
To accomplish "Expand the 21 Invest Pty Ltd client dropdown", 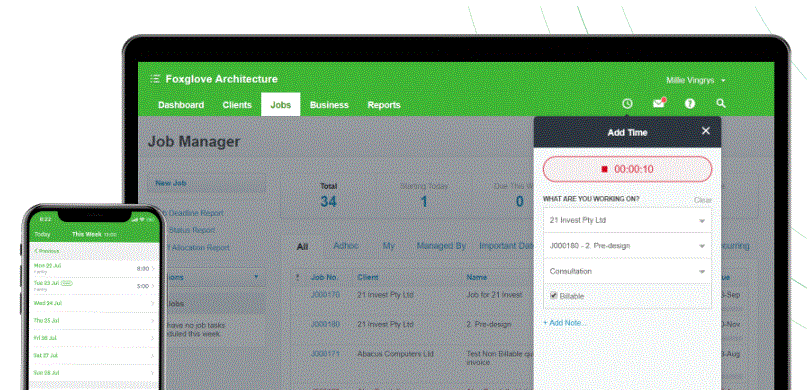I will pos(627,220).
